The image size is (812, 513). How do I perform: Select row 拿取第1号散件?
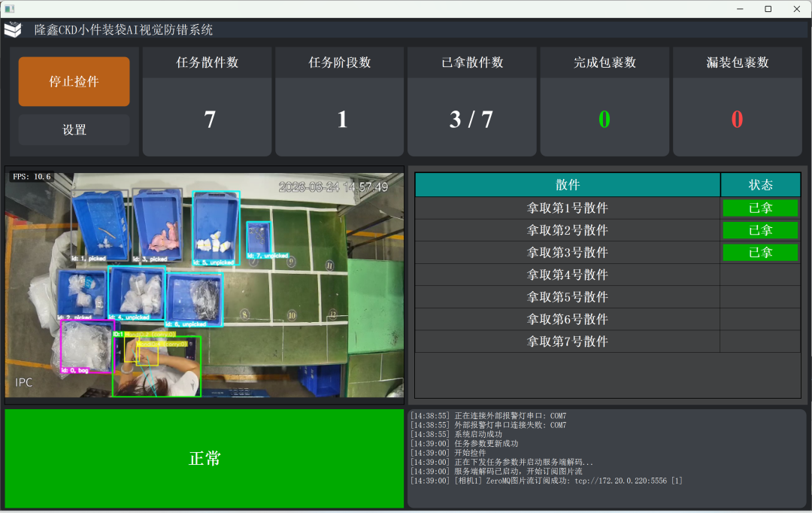(607, 208)
